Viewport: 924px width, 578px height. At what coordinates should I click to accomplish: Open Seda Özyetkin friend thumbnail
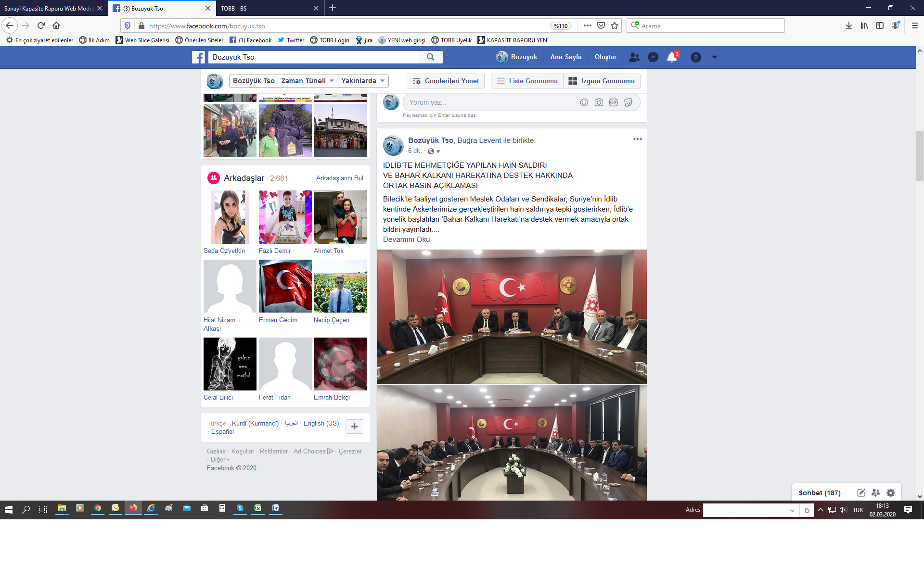pos(230,217)
